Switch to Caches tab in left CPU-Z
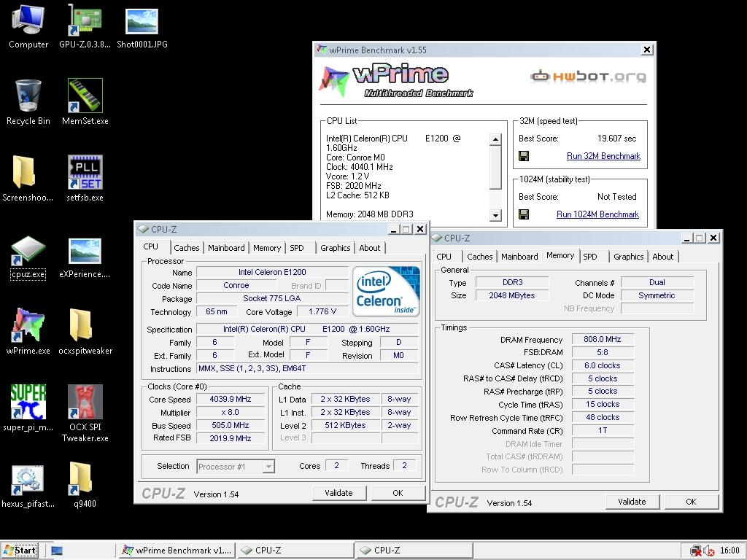747x560 pixels. [x=186, y=248]
